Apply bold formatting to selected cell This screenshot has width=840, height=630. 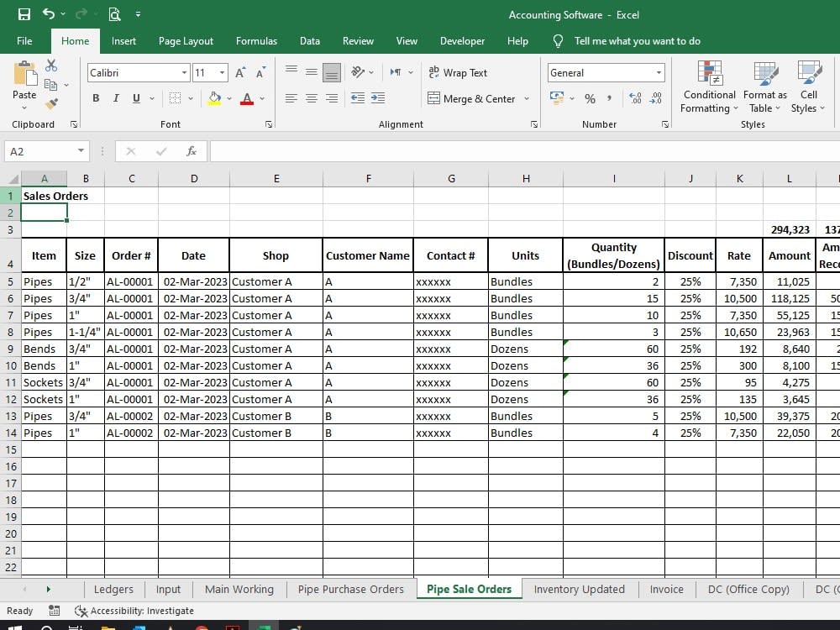(x=96, y=98)
